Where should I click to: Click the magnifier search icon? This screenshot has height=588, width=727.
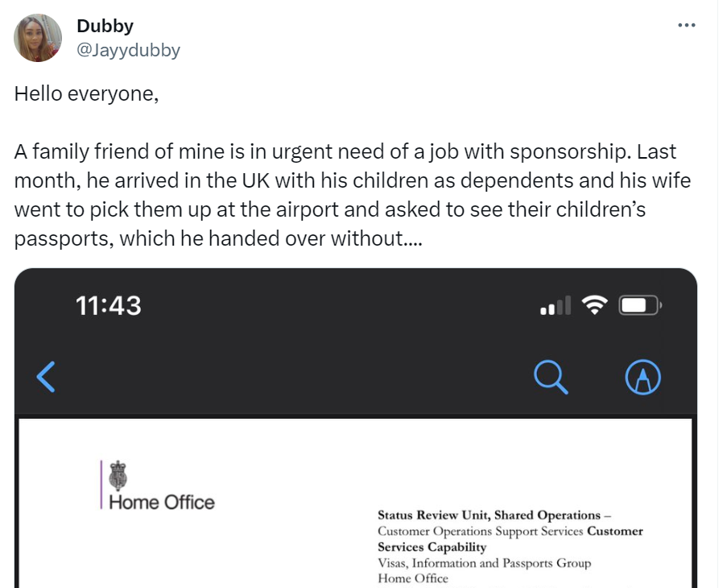pos(551,376)
